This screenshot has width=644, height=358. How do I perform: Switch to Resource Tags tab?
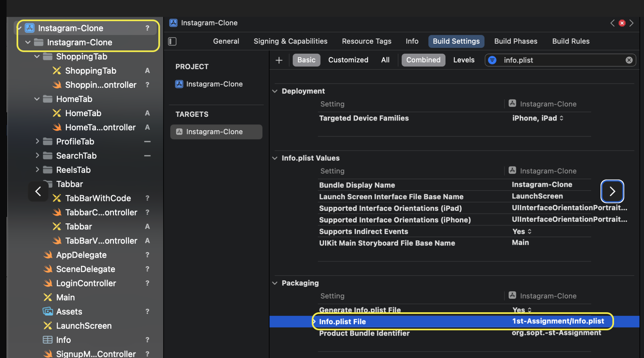click(366, 41)
